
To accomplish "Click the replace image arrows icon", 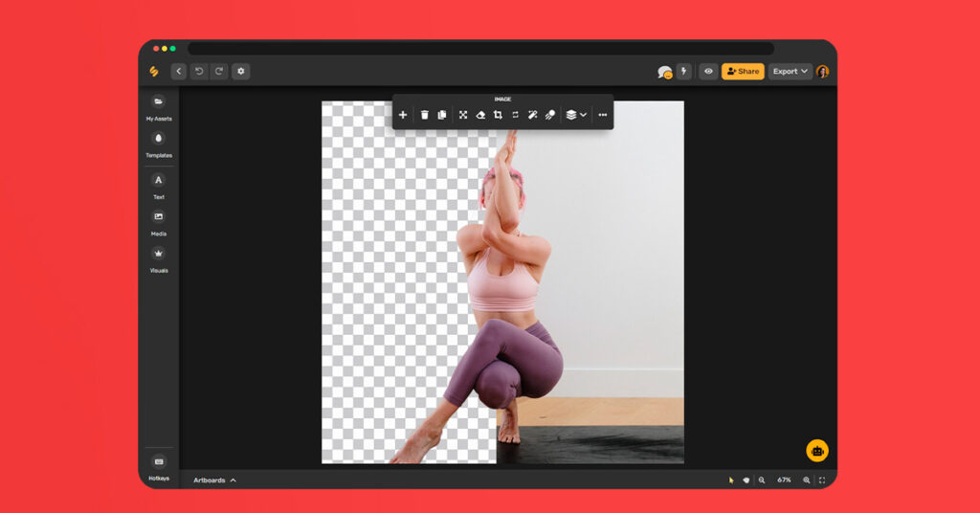I will tap(515, 115).
